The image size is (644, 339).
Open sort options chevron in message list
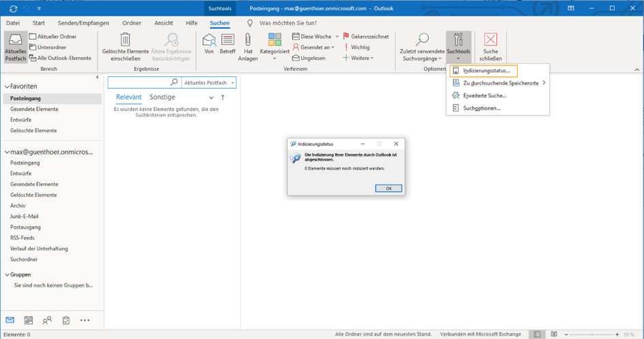point(211,97)
